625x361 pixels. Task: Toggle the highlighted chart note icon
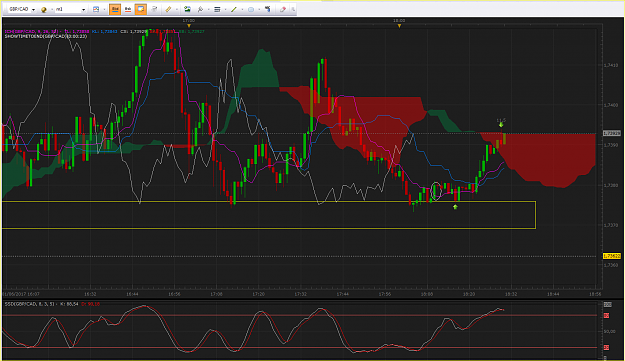(x=141, y=9)
